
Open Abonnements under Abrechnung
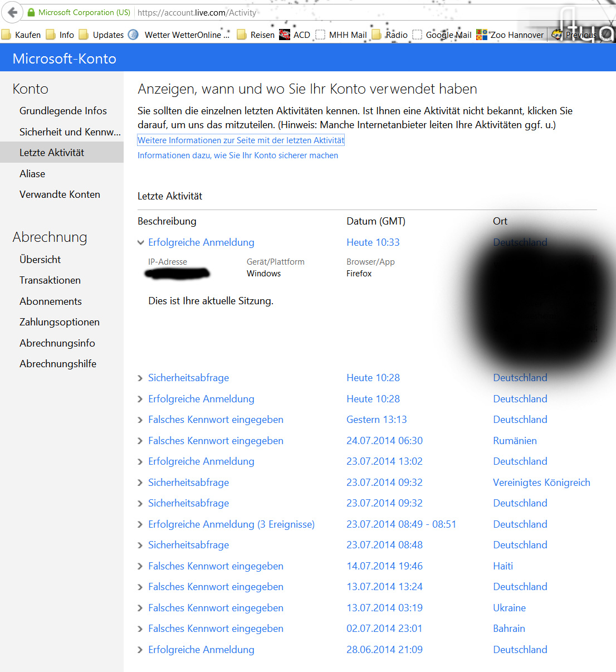(x=51, y=301)
